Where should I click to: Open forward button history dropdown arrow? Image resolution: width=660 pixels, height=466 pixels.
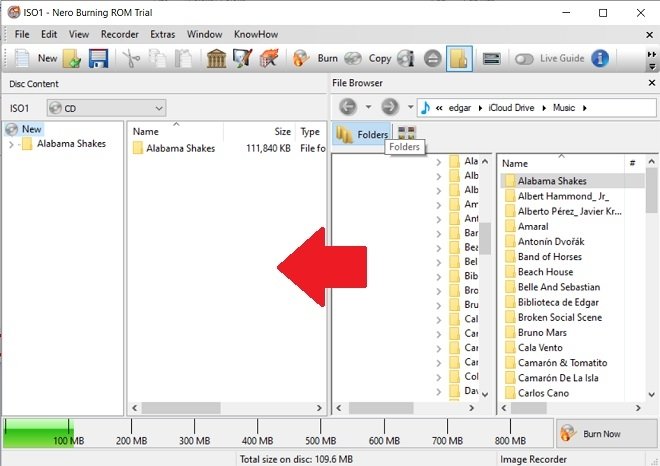[x=410, y=107]
